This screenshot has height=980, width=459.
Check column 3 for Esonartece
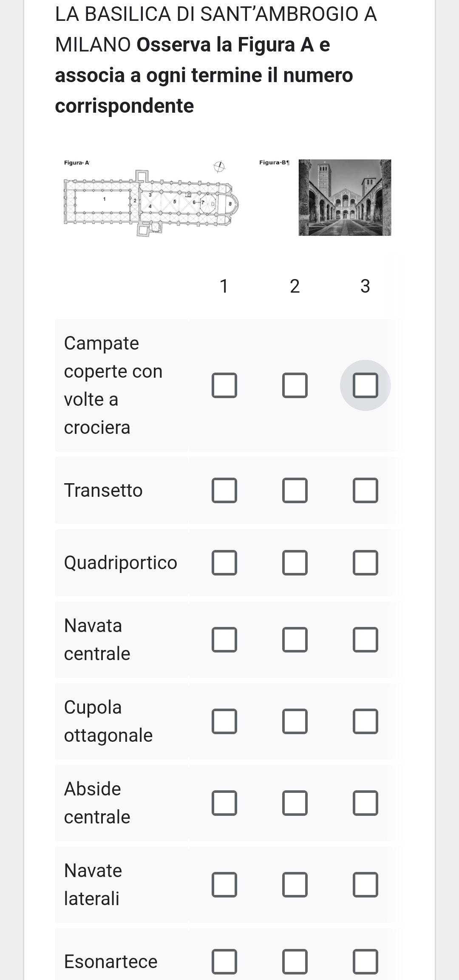coord(365,961)
